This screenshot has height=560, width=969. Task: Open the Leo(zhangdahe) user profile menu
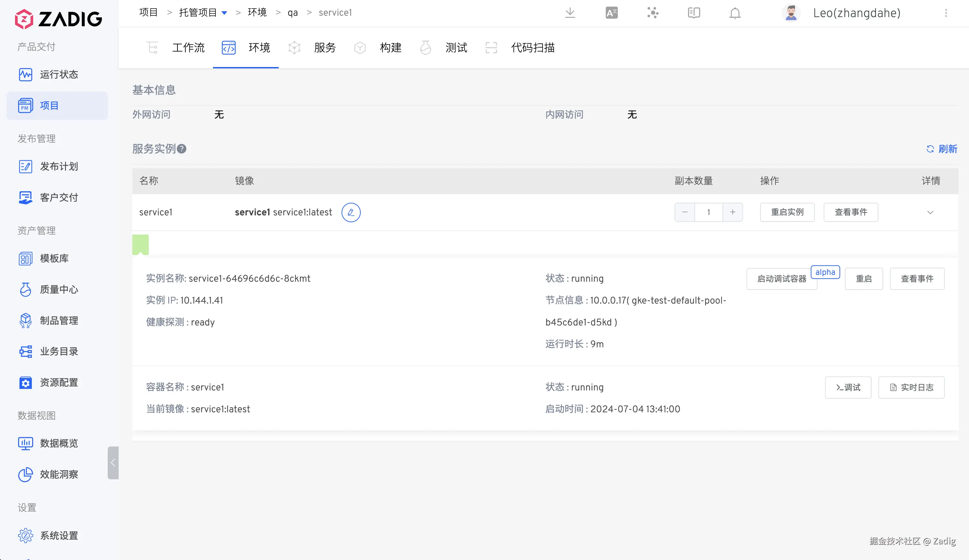(856, 13)
